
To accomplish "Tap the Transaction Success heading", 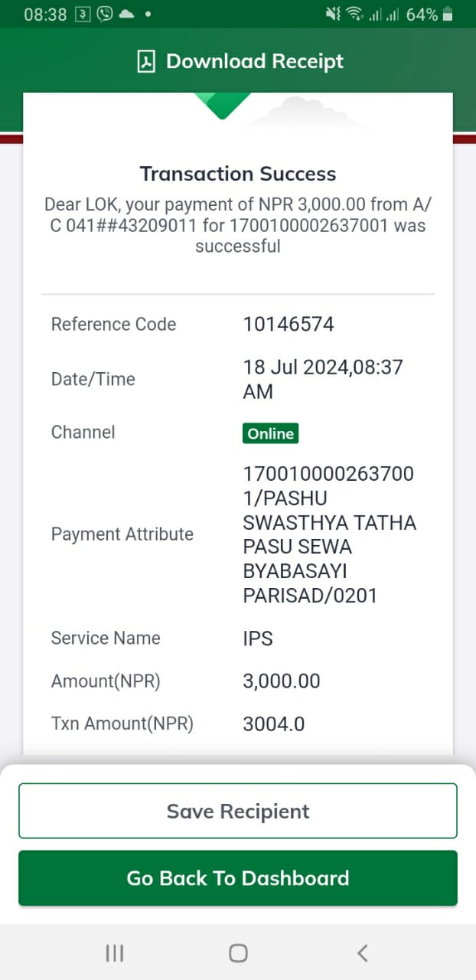I will pyautogui.click(x=238, y=174).
